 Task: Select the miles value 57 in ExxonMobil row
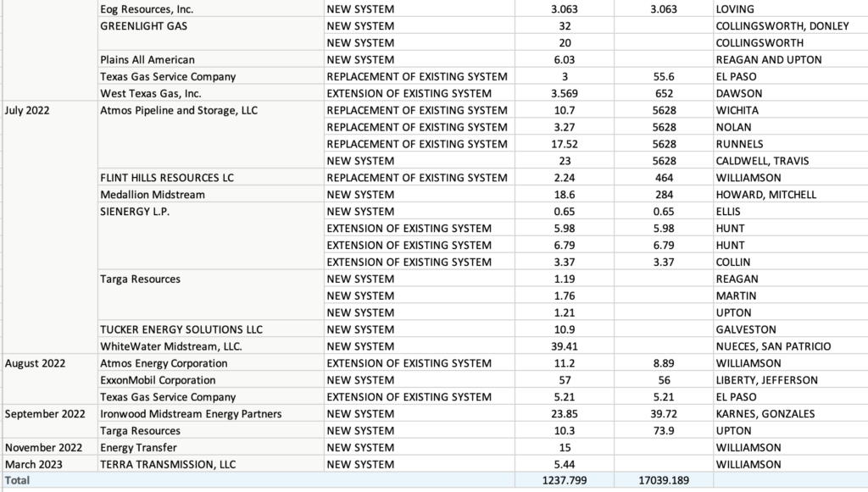(564, 379)
